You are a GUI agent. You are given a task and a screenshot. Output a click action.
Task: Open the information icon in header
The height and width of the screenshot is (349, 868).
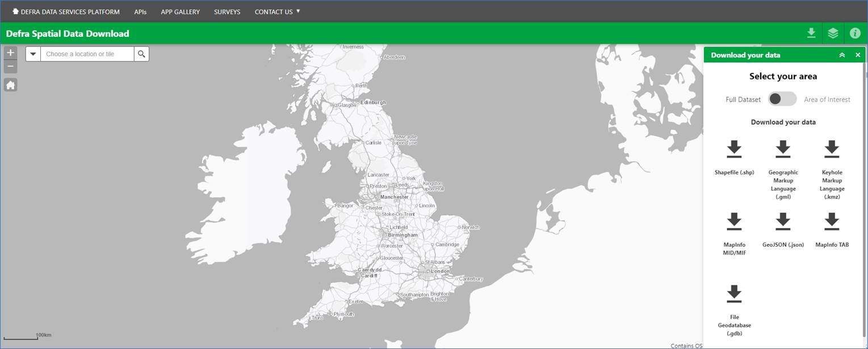[x=855, y=34]
